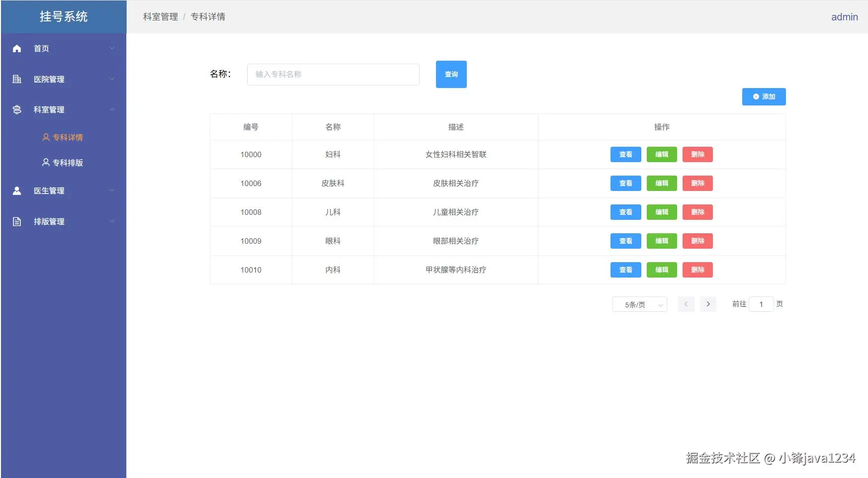Viewport: 868px width, 478px height.
Task: Open the 医生管理 menu
Action: pos(64,191)
